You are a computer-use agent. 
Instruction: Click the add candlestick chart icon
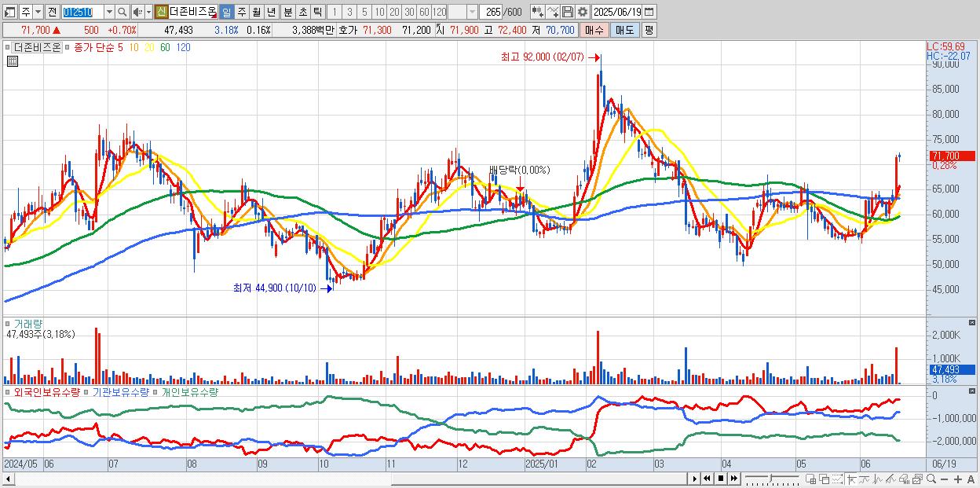537,12
